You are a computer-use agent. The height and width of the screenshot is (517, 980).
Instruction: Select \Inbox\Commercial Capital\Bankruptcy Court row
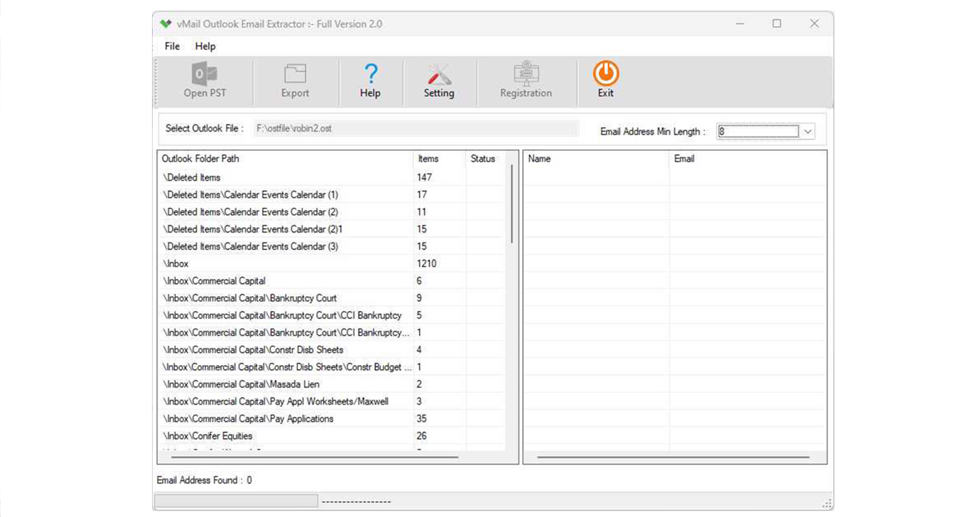(x=331, y=298)
